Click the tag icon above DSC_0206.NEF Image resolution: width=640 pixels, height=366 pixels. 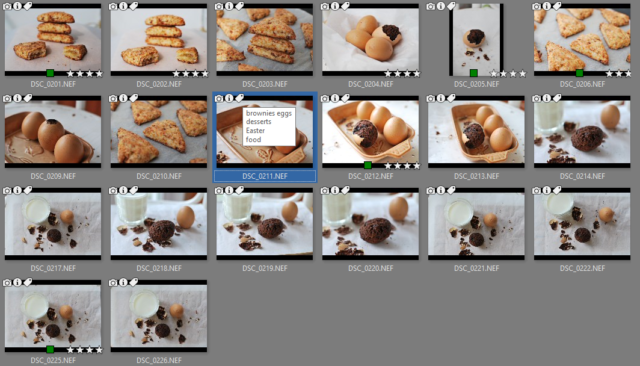557,6
